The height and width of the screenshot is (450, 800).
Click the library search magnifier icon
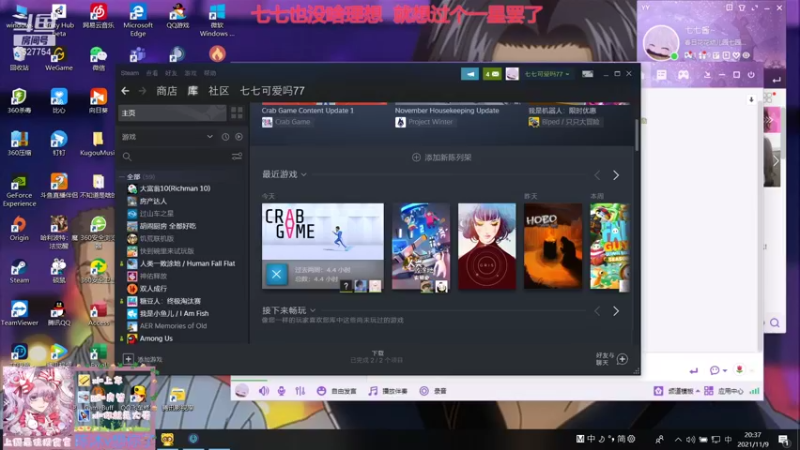pyautogui.click(x=127, y=157)
